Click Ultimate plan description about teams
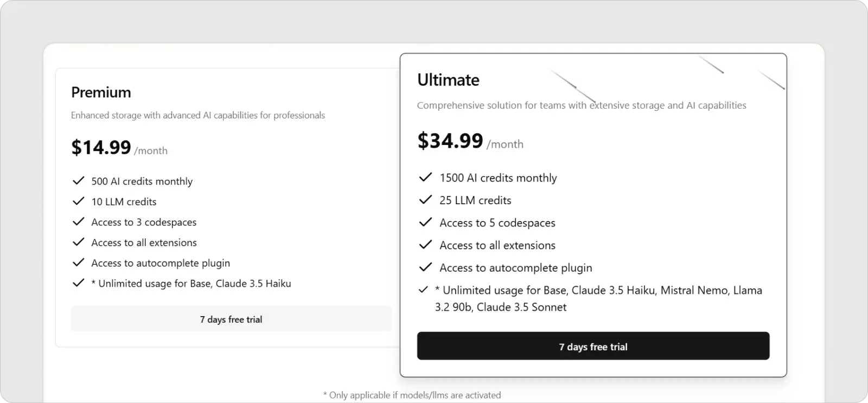The image size is (868, 403). 582,105
